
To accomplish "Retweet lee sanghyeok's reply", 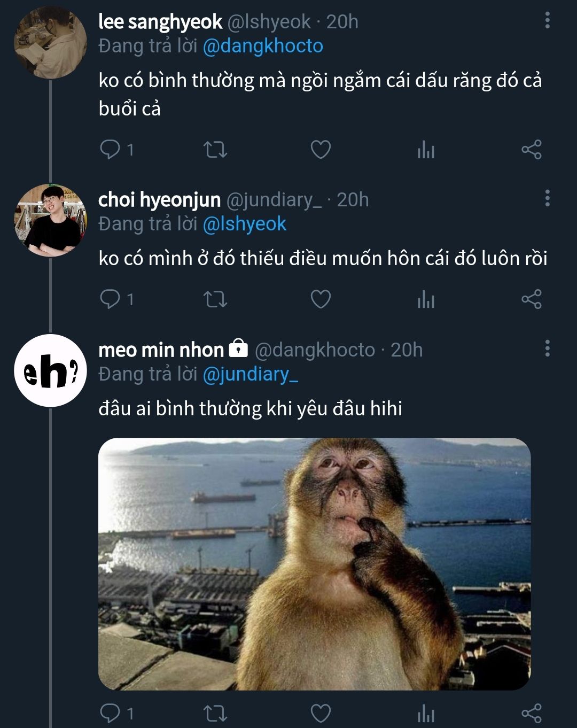I will [215, 149].
